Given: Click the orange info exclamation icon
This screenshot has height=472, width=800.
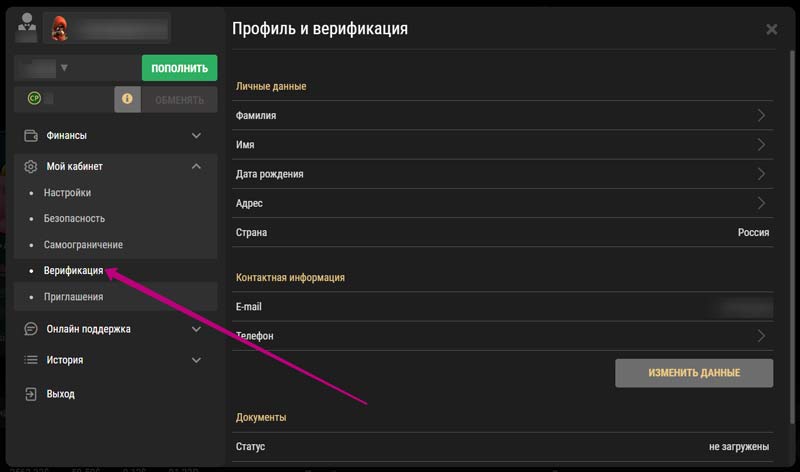Looking at the screenshot, I should click(127, 99).
